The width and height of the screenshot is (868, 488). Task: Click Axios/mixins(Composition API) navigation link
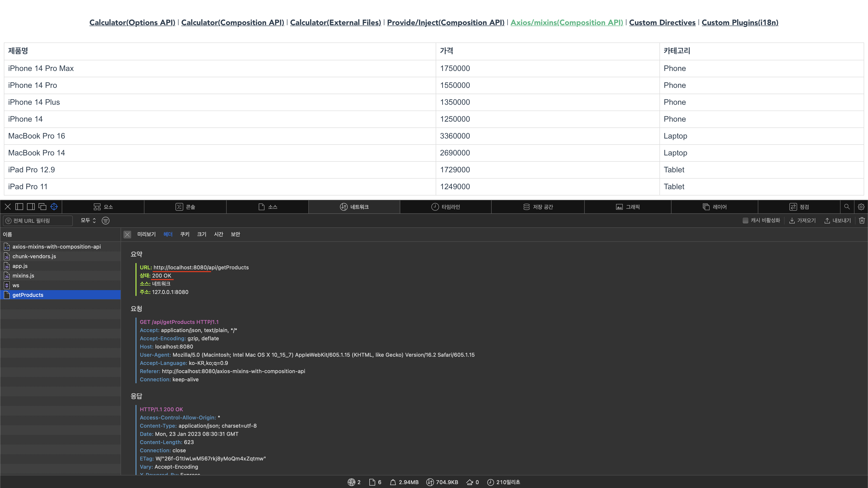[x=567, y=23]
